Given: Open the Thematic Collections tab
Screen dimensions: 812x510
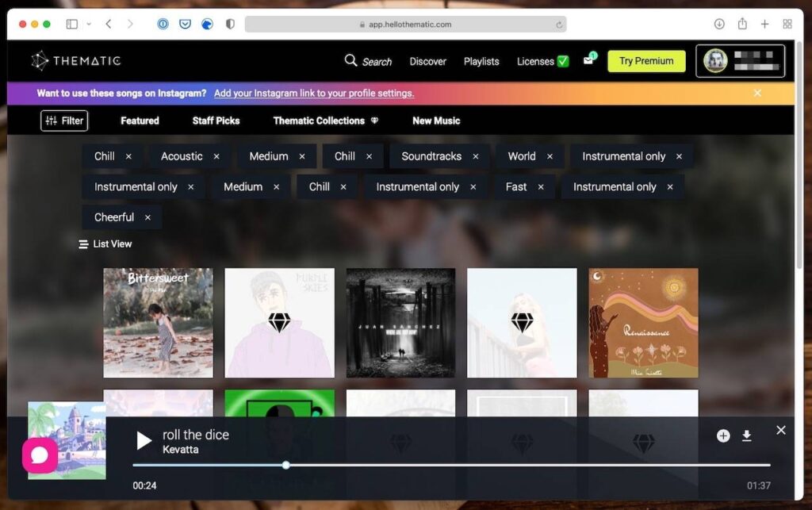Looking at the screenshot, I should point(325,121).
